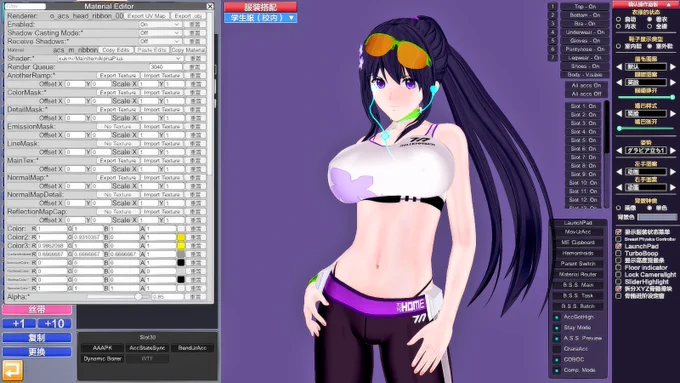Click the pink 丝带 accessory label button

click(x=37, y=310)
